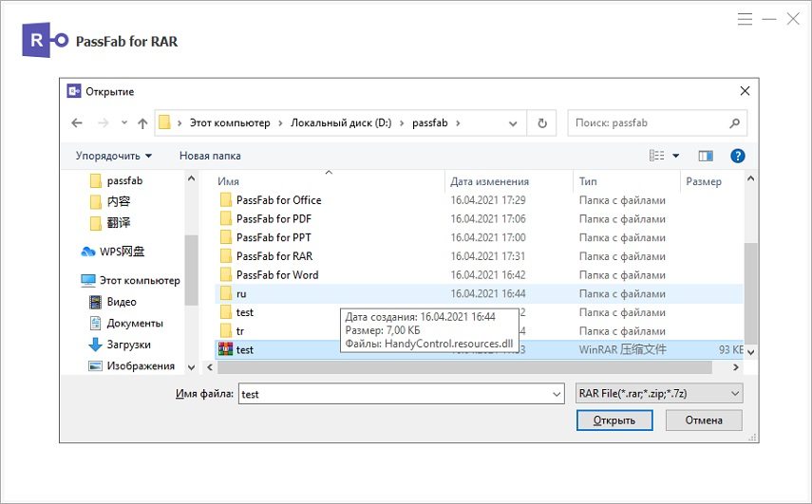The image size is (812, 504).
Task: Select Этот компьютер in the sidebar
Action: (x=130, y=280)
